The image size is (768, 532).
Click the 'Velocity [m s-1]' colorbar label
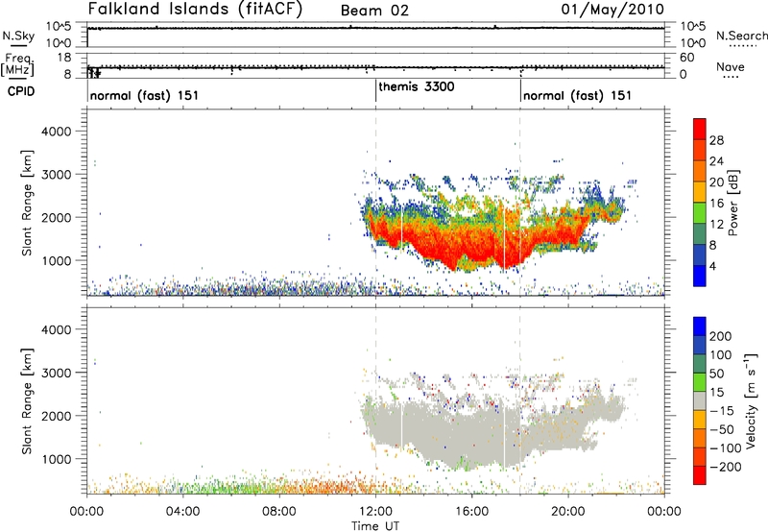(x=751, y=400)
